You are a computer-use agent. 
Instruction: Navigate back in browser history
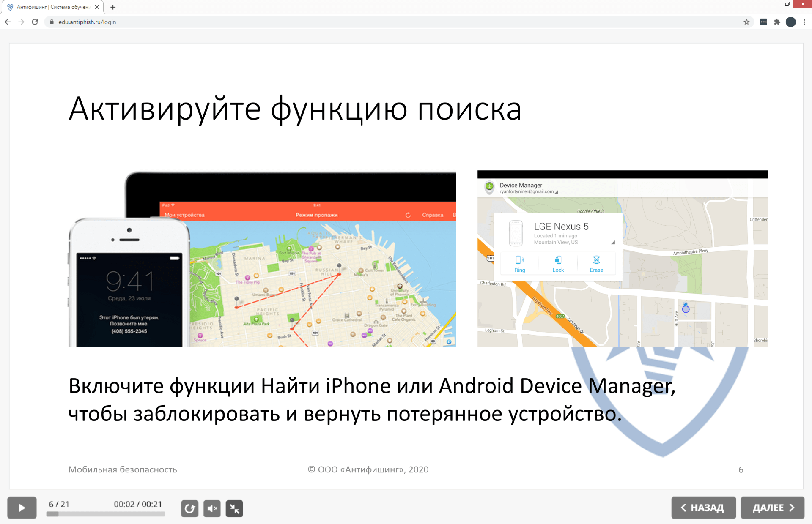pos(8,22)
